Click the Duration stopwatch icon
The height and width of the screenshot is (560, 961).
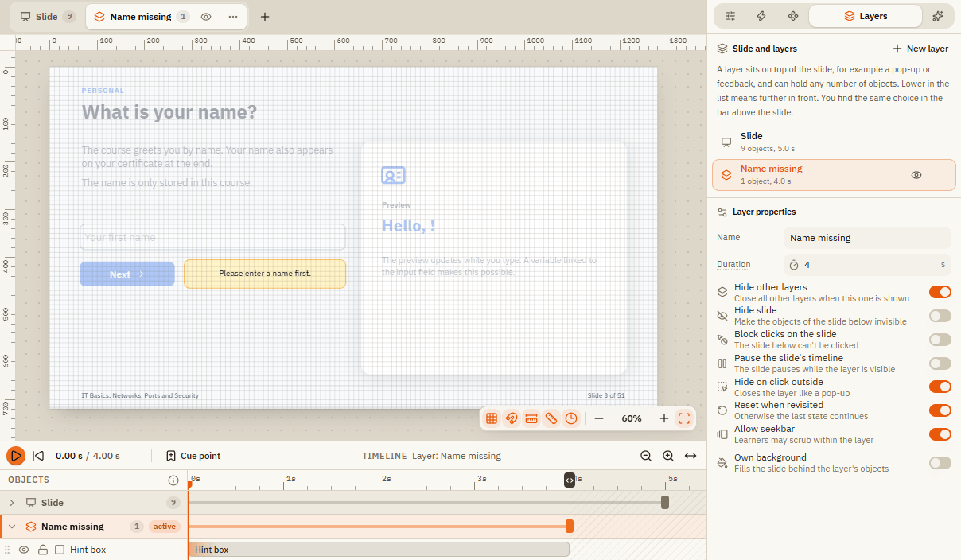793,265
